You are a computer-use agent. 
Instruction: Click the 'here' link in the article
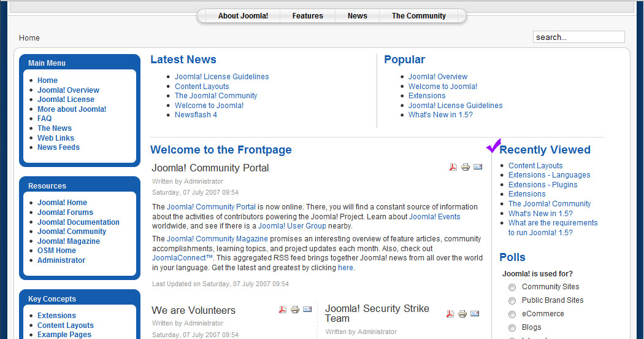[x=345, y=268]
